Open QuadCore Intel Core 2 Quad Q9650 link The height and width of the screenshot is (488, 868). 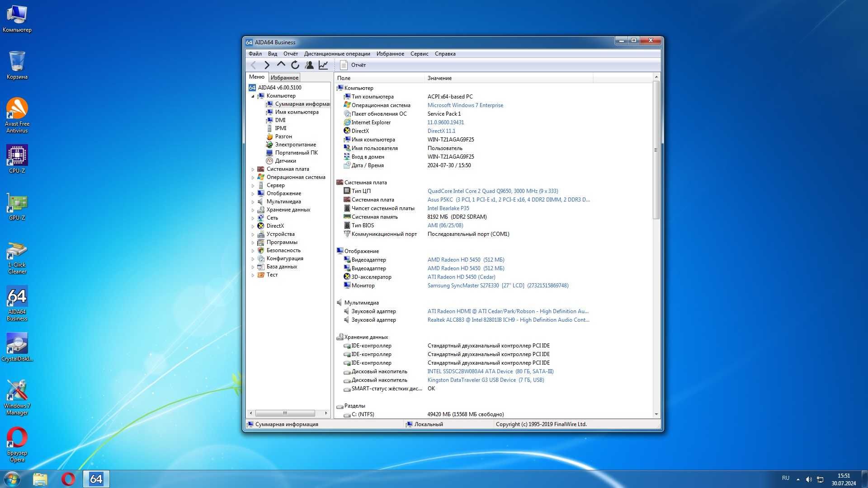point(493,191)
